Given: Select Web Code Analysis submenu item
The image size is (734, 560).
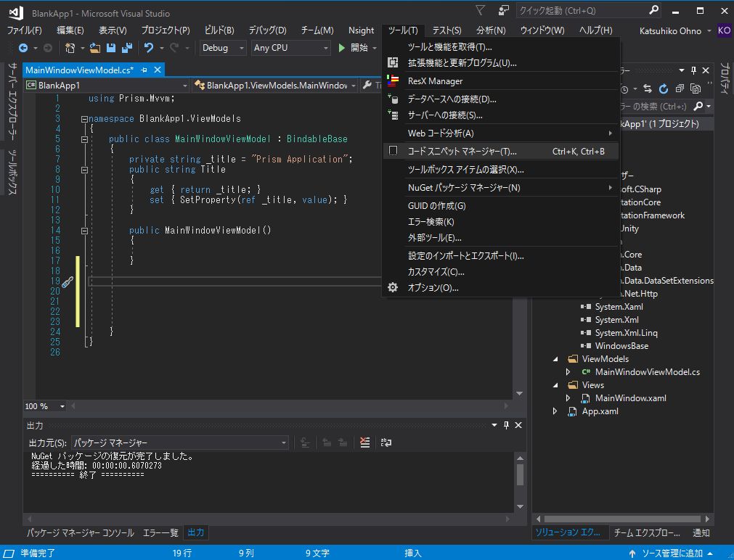Looking at the screenshot, I should (x=501, y=133).
